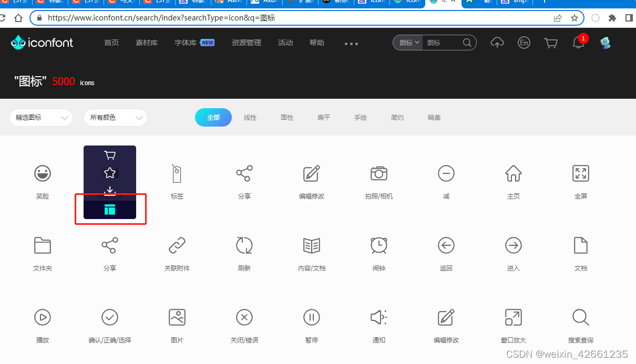Click the camera 拍照/相机 icon
636x364 pixels.
coord(378,173)
